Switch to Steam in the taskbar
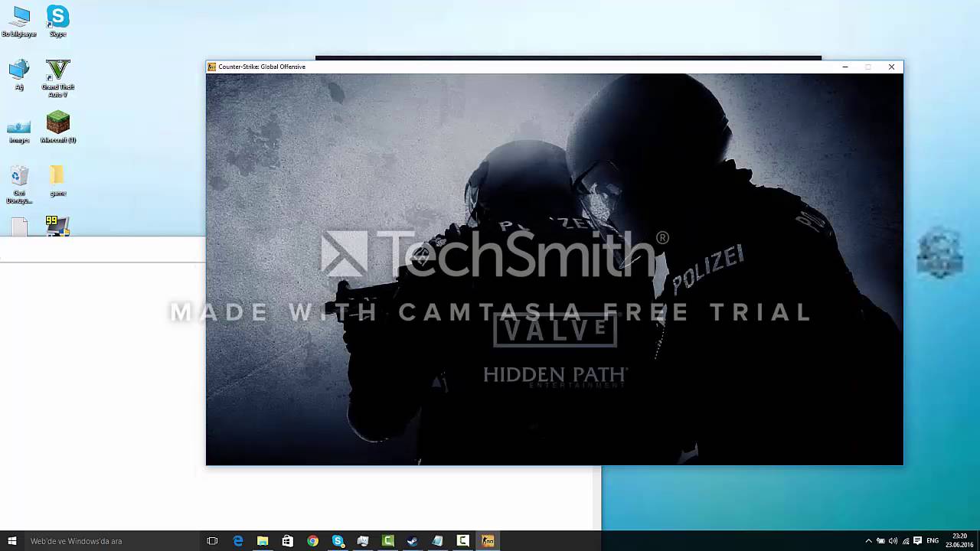This screenshot has width=980, height=551. 413,541
